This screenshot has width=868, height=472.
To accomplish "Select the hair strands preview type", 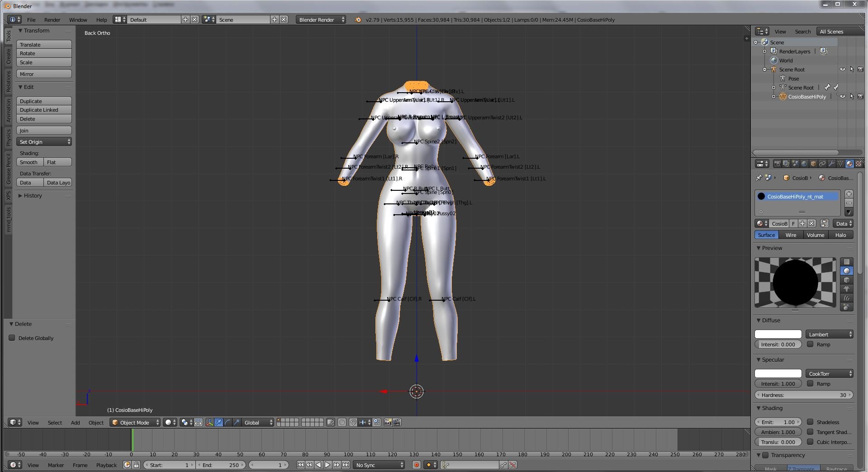I will [x=847, y=298].
